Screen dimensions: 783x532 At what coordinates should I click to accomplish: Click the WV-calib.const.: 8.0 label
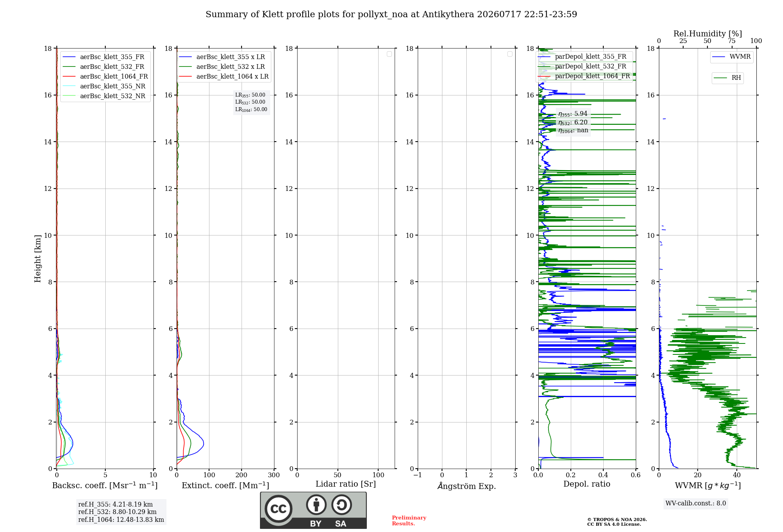[x=696, y=503]
